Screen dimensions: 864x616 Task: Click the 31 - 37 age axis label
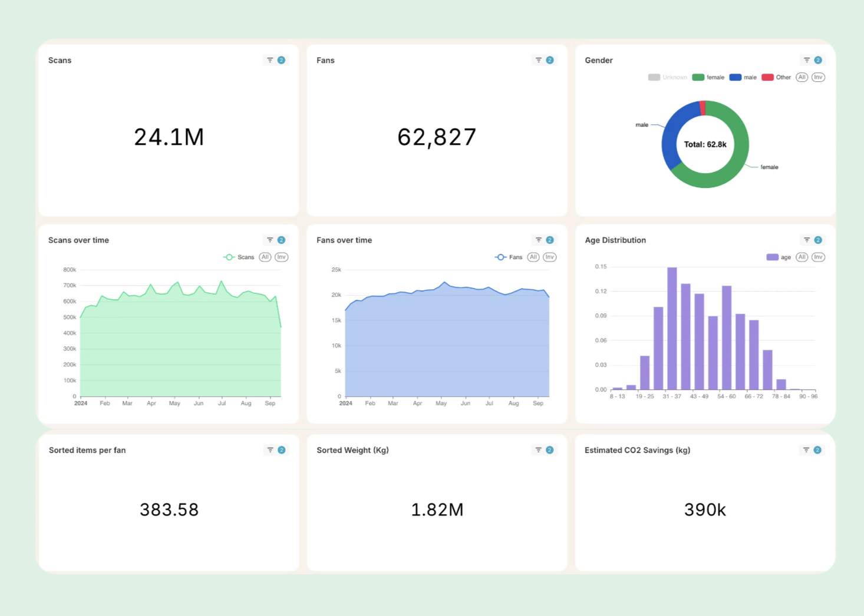(x=672, y=396)
